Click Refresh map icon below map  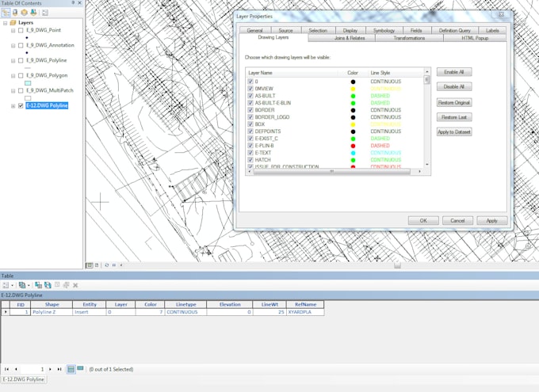point(106,265)
